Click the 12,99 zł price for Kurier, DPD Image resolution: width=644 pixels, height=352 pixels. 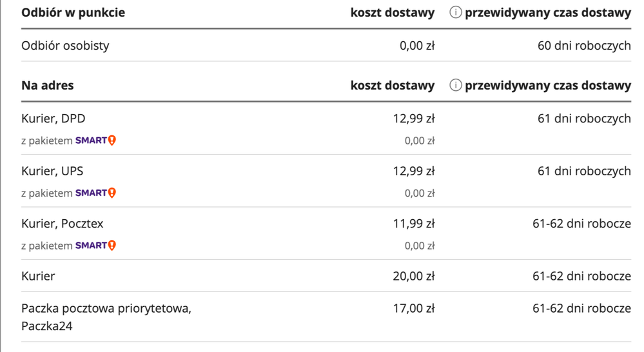click(414, 119)
